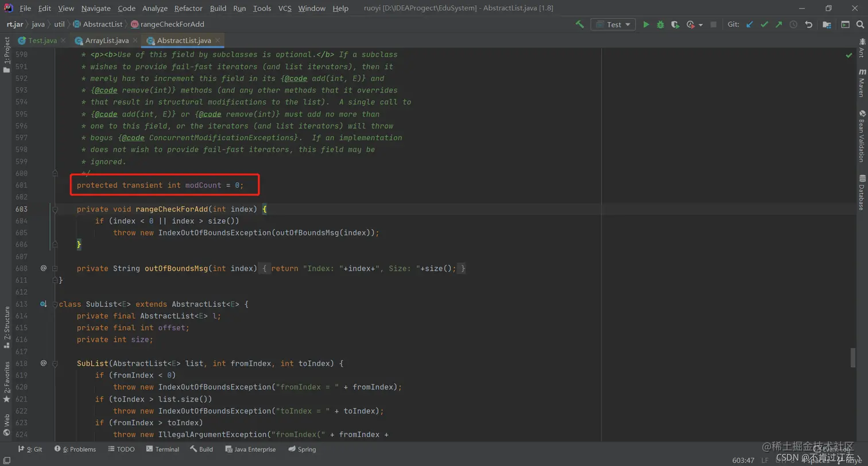
Task: Open the Test run configuration dropdown
Action: [613, 25]
